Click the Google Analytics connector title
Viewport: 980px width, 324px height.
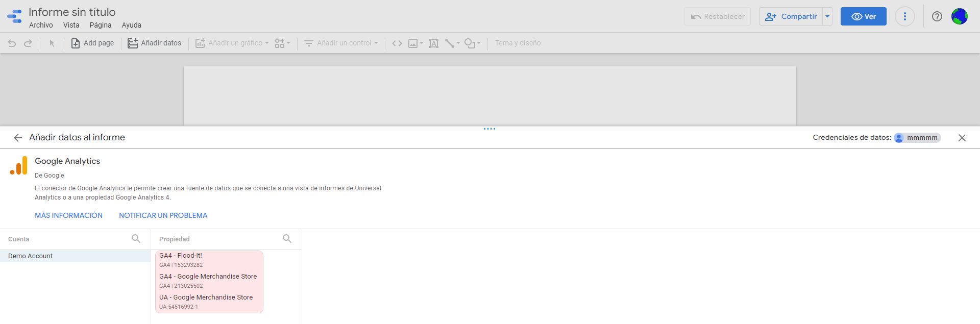coord(67,161)
